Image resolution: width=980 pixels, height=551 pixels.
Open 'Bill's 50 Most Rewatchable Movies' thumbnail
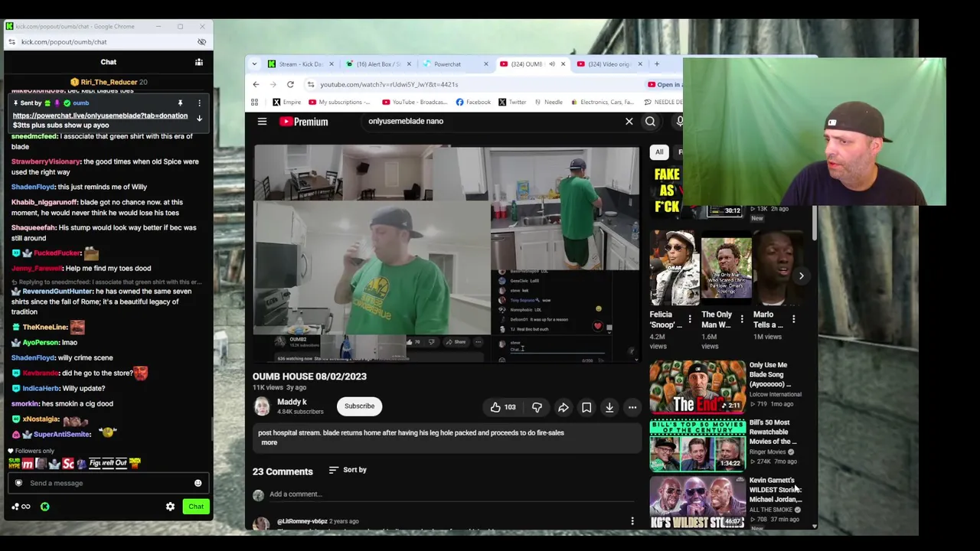coord(697,445)
